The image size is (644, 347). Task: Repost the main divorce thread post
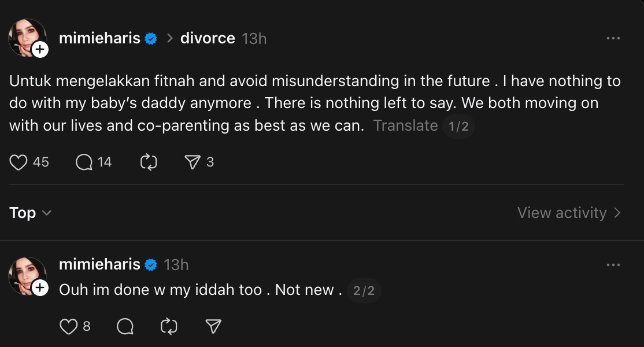click(x=149, y=163)
